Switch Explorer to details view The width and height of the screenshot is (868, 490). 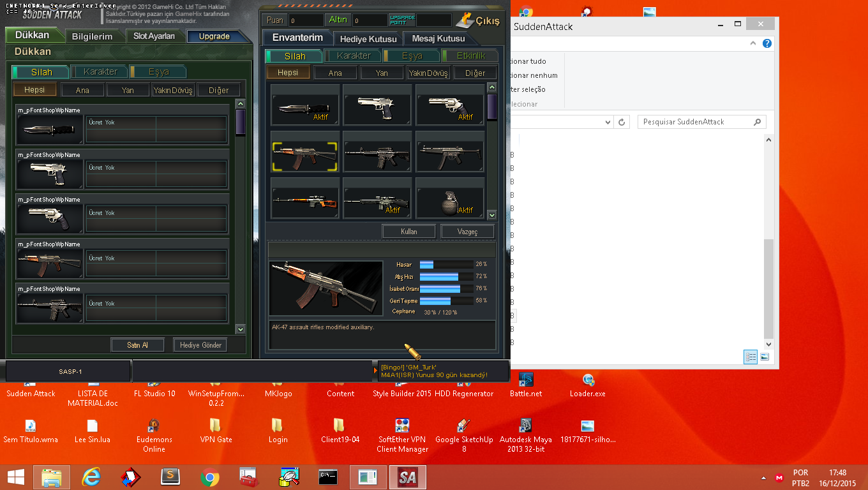751,357
